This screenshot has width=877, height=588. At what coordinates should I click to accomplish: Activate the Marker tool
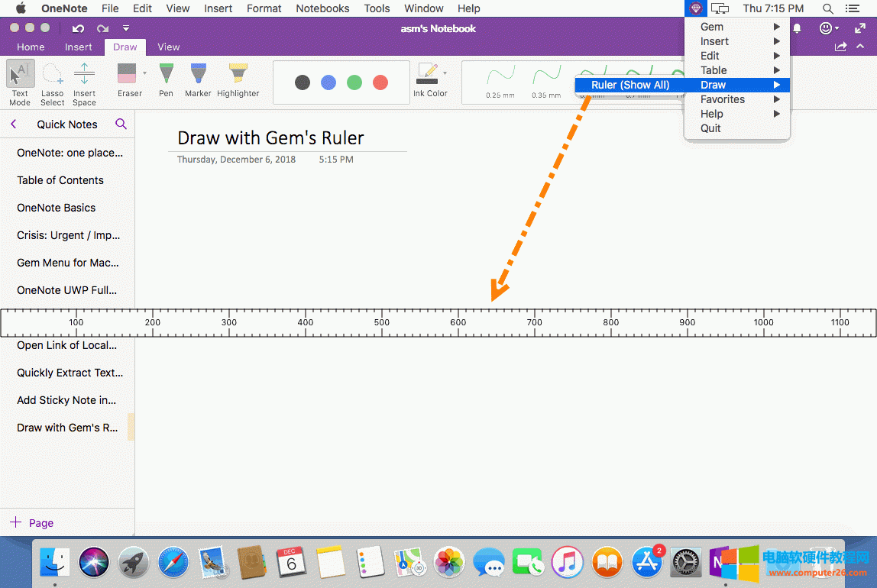pyautogui.click(x=198, y=80)
